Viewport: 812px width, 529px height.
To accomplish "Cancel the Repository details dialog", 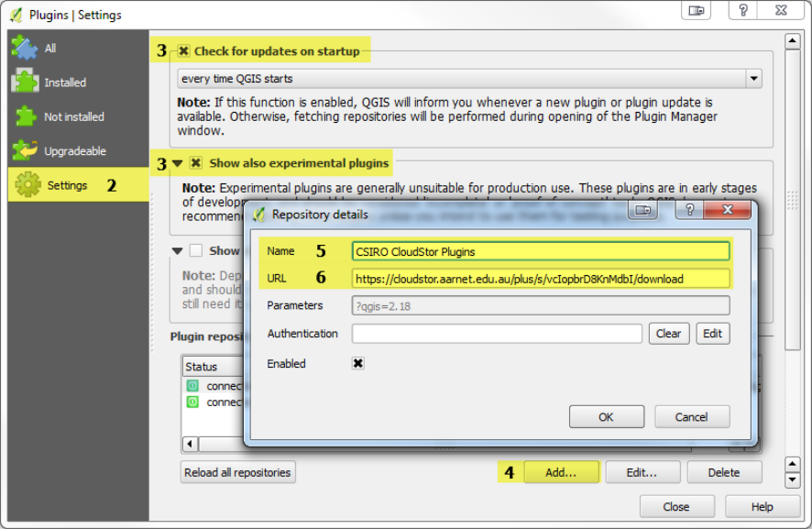I will (x=691, y=417).
